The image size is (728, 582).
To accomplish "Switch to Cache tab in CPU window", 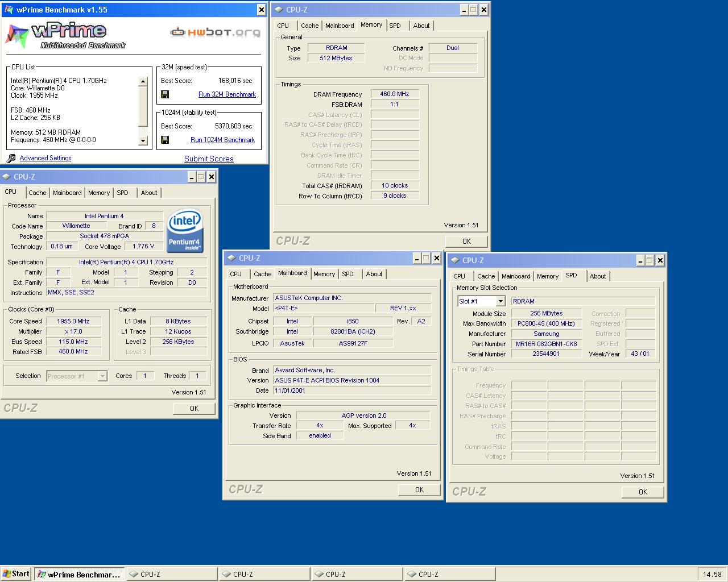I will click(38, 193).
